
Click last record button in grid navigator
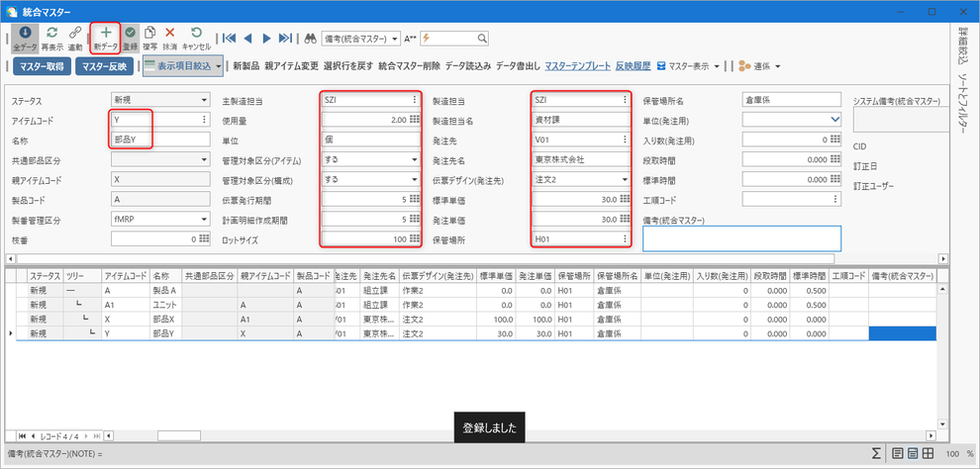coord(96,435)
